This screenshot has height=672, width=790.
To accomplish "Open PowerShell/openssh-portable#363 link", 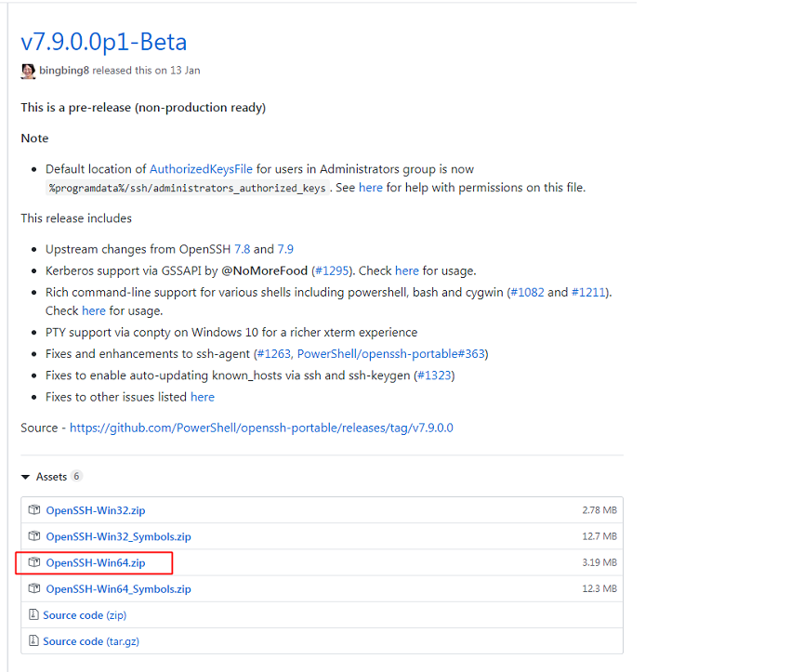I will point(391,354).
